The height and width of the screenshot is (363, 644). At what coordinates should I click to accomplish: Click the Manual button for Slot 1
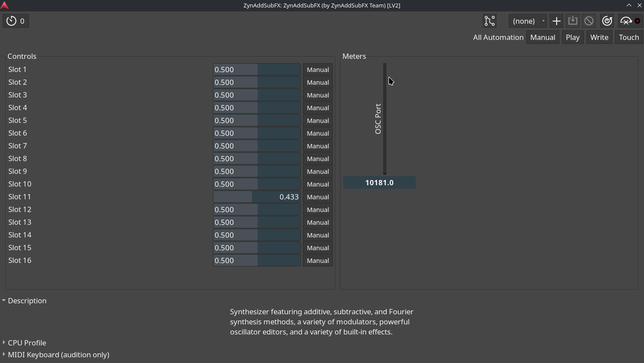click(318, 70)
